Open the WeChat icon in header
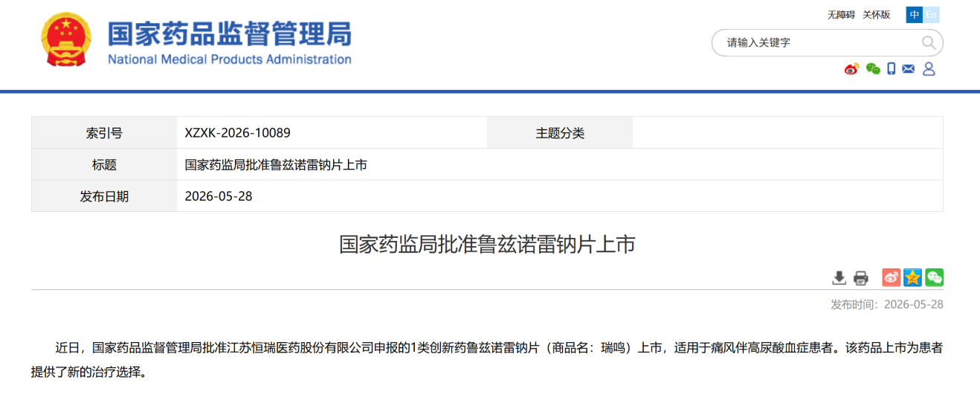The image size is (980, 409). tap(873, 69)
